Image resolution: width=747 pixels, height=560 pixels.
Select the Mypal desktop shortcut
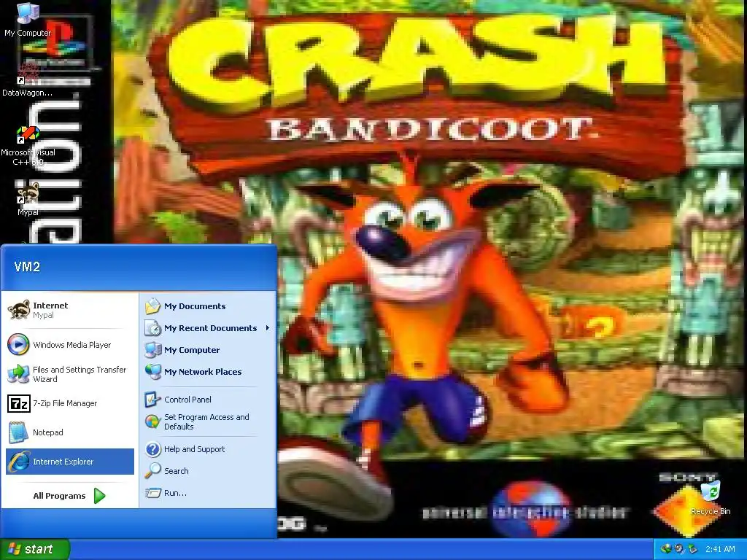click(28, 198)
